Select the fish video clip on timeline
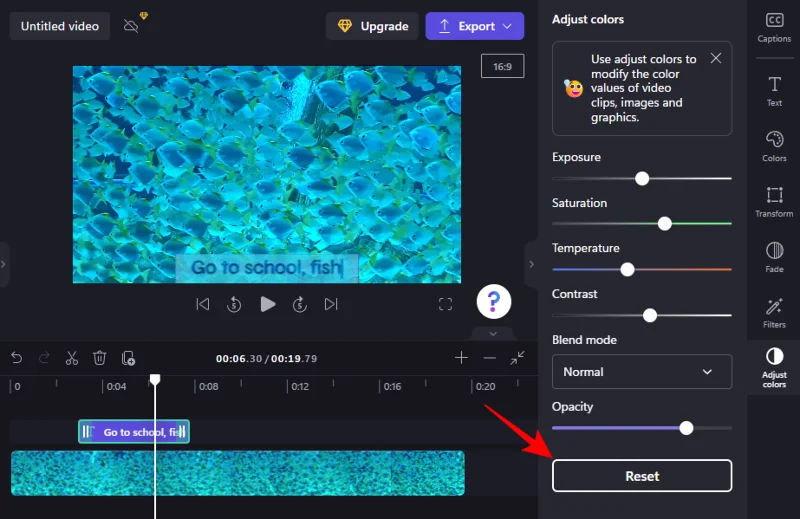 click(238, 473)
